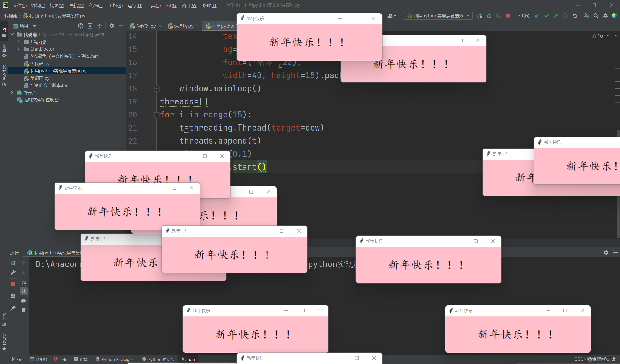The image size is (620, 364).
Task: Click the Run button in toolbar
Action: pos(479,16)
